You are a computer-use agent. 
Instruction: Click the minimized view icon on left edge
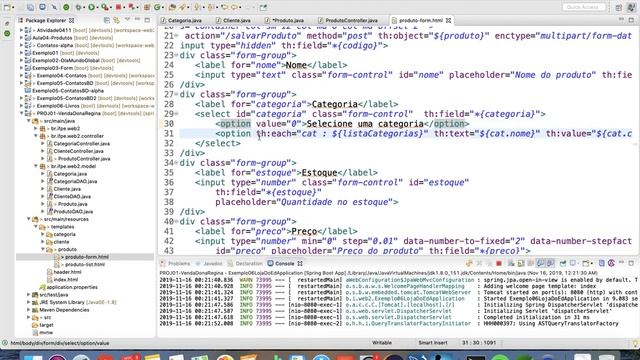[x=7, y=34]
